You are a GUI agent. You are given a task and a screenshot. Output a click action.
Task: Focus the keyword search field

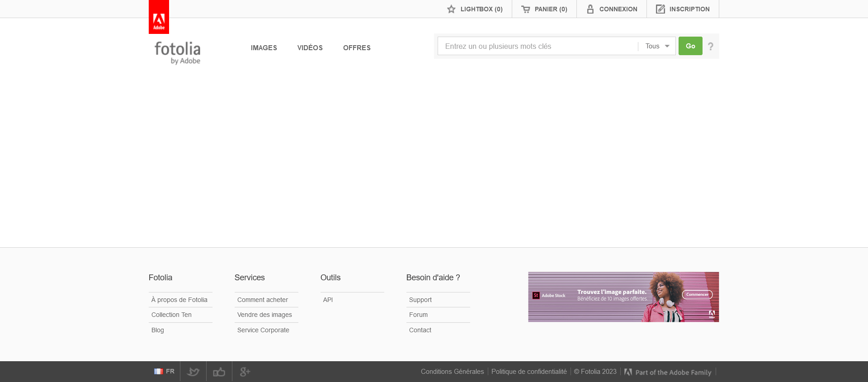click(538, 46)
